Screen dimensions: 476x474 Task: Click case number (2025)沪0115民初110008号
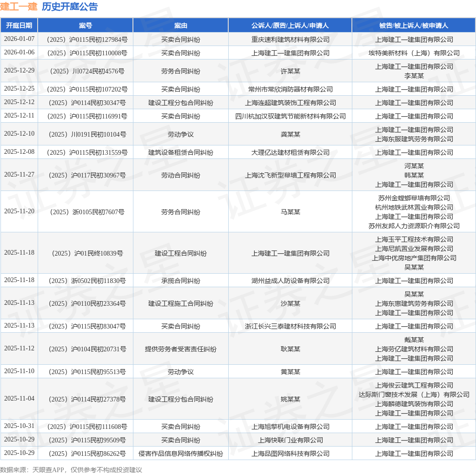[87, 53]
